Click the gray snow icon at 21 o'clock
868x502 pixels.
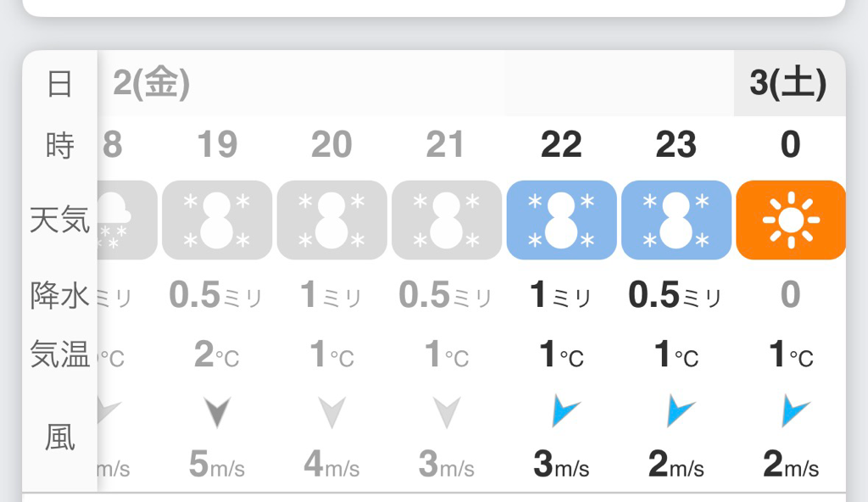(446, 220)
